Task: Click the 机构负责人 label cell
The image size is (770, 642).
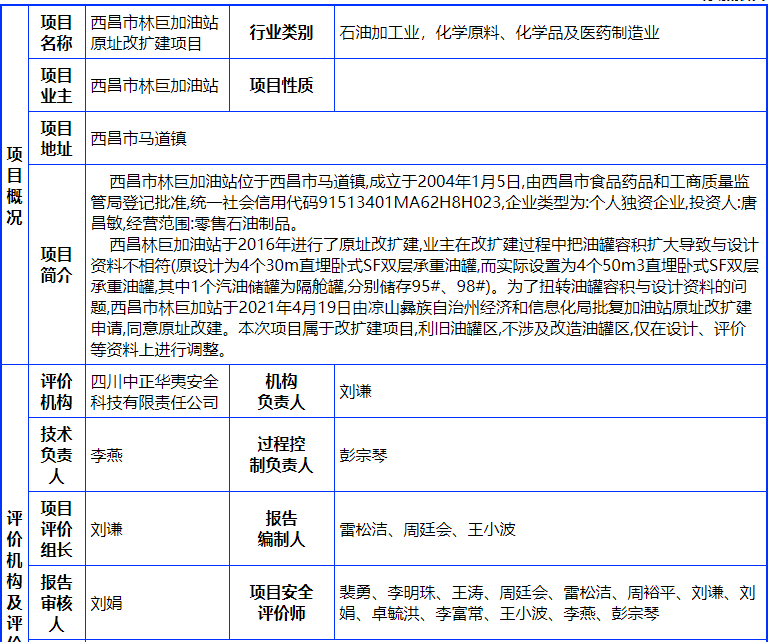Action: [281, 392]
